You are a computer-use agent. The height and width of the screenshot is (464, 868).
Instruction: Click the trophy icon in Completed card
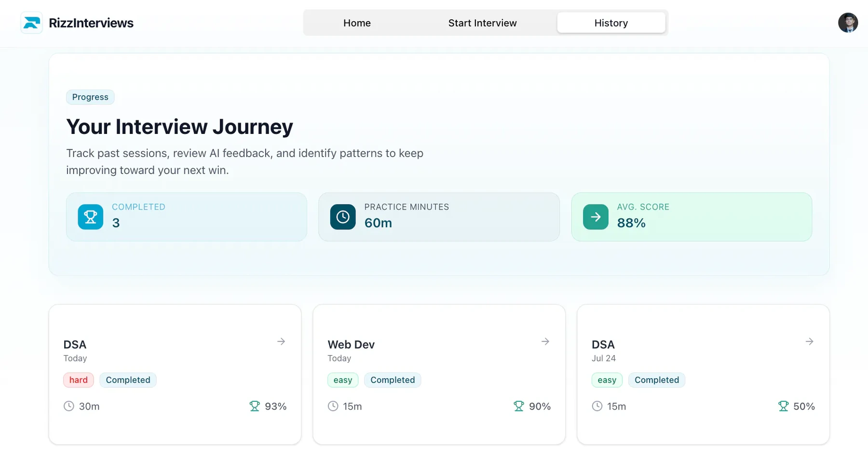tap(91, 217)
